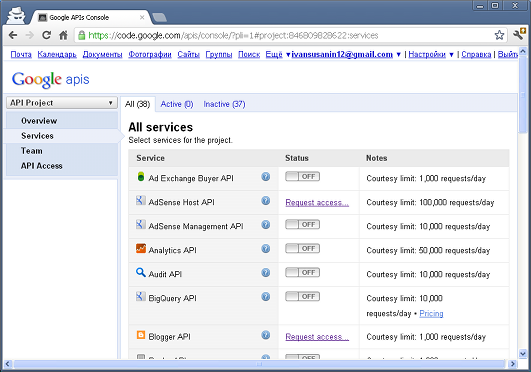Bookmark this page with the star icon

pos(499,35)
